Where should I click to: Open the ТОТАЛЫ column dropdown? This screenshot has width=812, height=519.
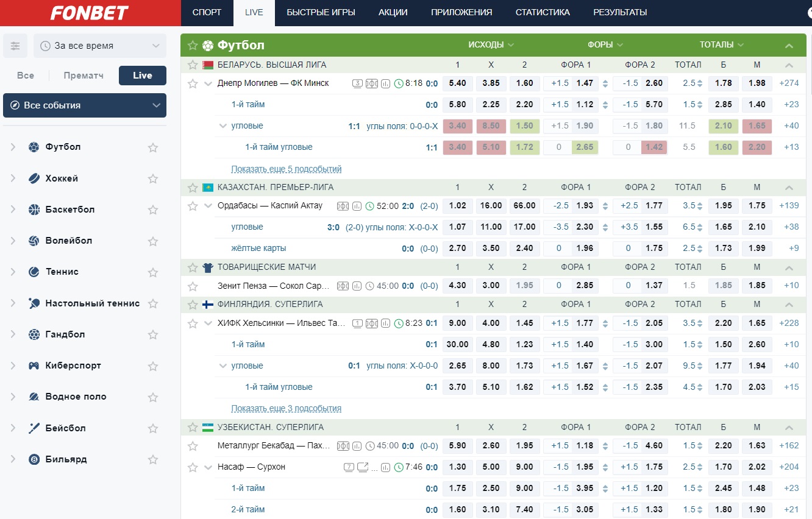point(722,45)
